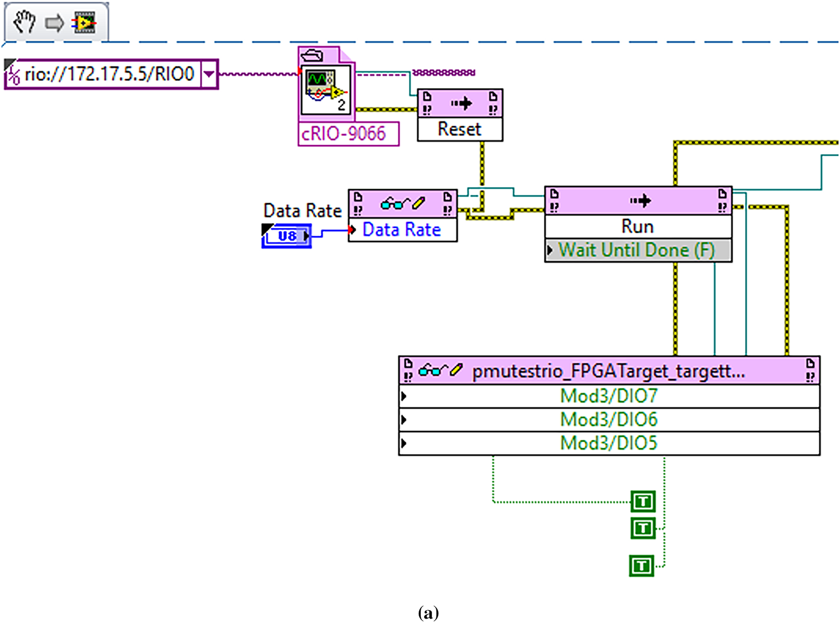Click the run arrow toolbar icon
The width and height of the screenshot is (840, 623).
pos(54,23)
